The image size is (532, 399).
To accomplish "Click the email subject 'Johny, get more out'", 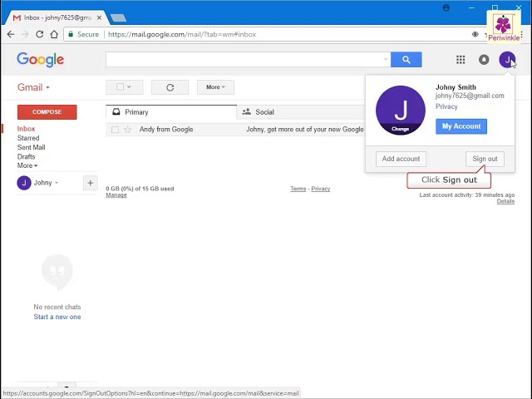I will 305,130.
